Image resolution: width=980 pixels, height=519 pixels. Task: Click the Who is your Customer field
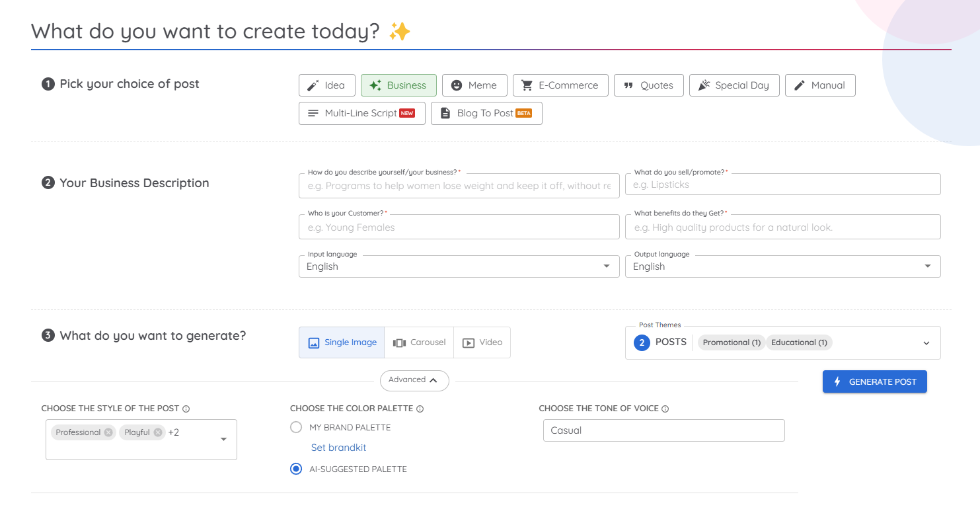coord(459,227)
